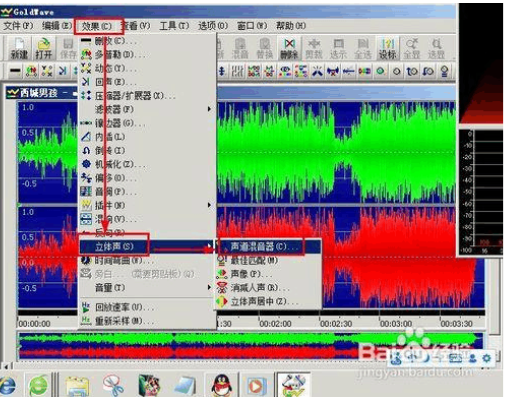The width and height of the screenshot is (505, 397).
Task: Click the 打开 (Open) toolbar icon
Action: 44,49
